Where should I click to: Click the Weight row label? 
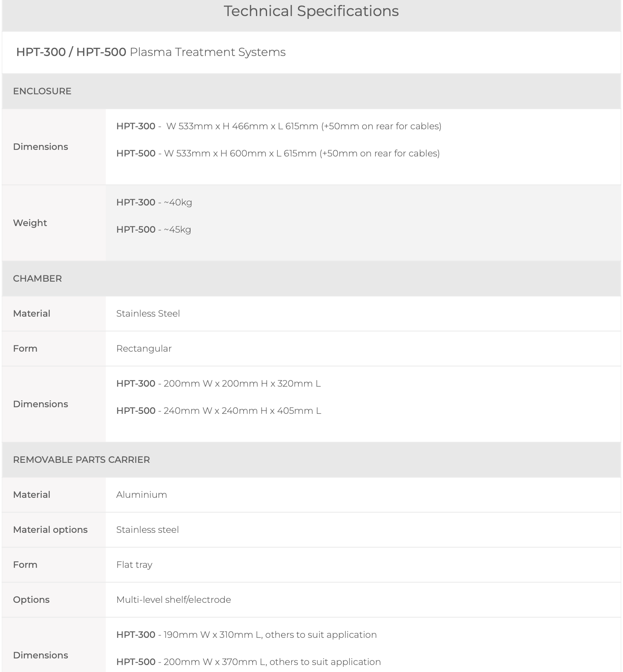point(30,223)
